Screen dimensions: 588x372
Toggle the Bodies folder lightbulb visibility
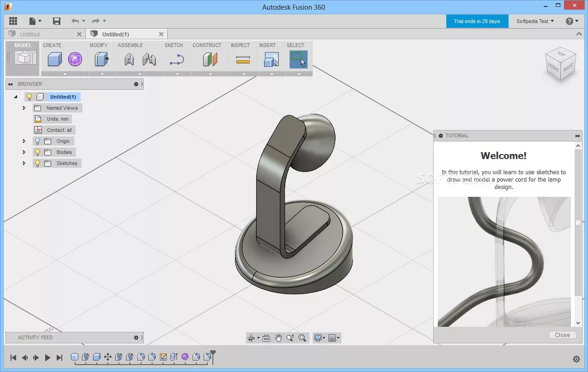(x=37, y=152)
